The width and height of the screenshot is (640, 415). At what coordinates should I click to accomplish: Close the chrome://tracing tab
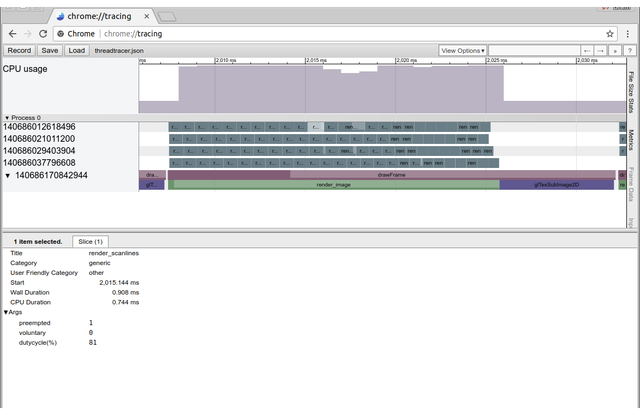coord(147,16)
